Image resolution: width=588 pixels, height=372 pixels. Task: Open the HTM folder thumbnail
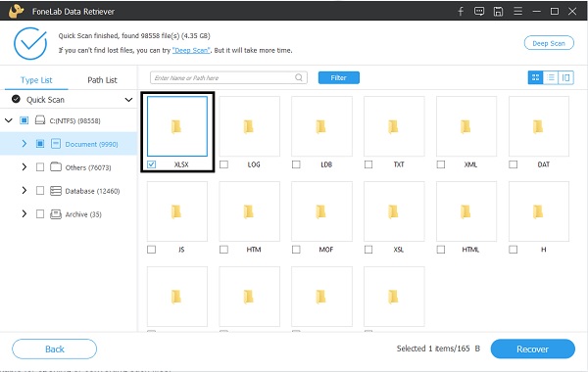point(249,211)
